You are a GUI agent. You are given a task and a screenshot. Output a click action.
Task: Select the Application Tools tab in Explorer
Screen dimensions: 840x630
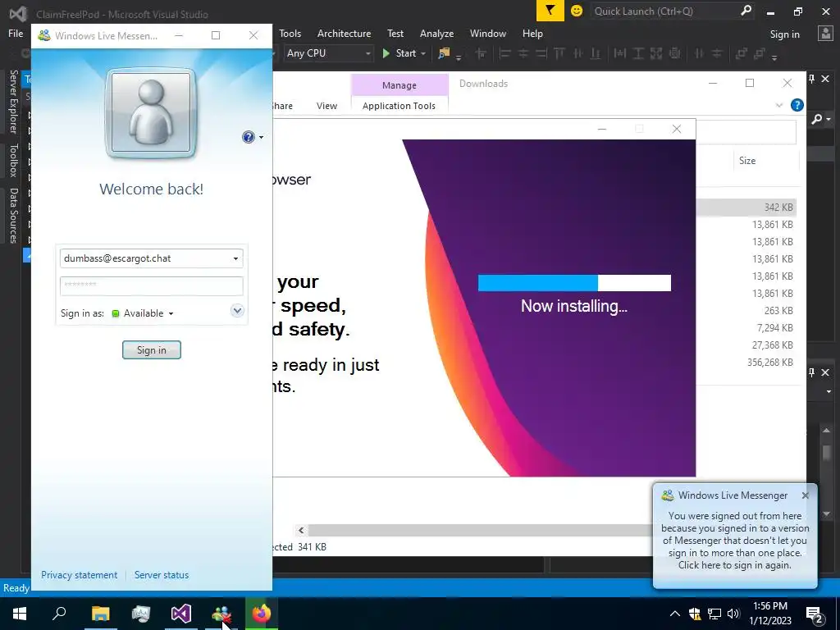tap(399, 106)
